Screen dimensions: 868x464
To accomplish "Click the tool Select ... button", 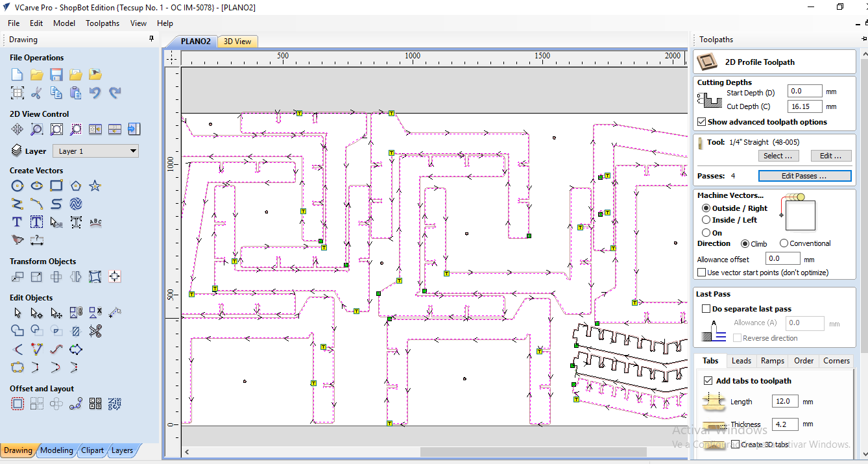I will 778,156.
